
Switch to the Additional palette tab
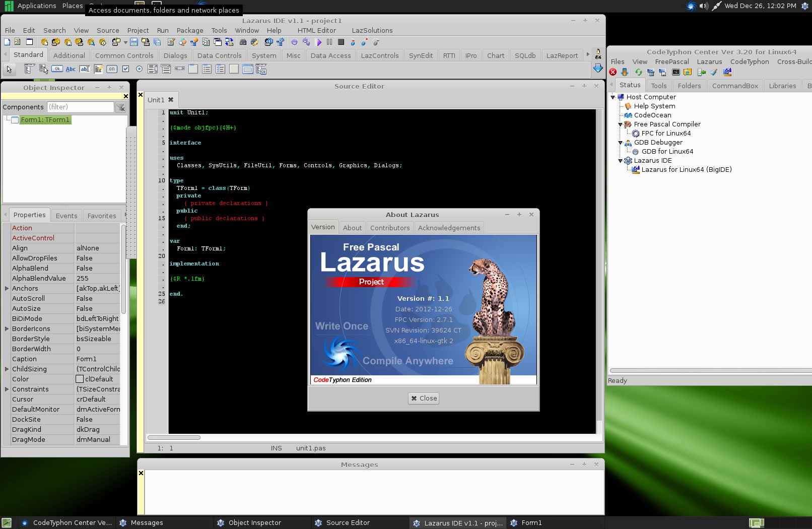[69, 55]
